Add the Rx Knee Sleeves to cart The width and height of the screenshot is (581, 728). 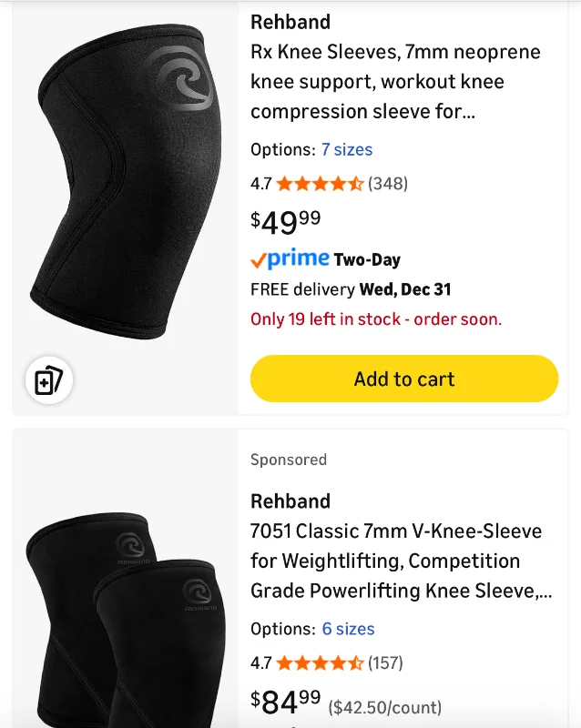pos(404,379)
